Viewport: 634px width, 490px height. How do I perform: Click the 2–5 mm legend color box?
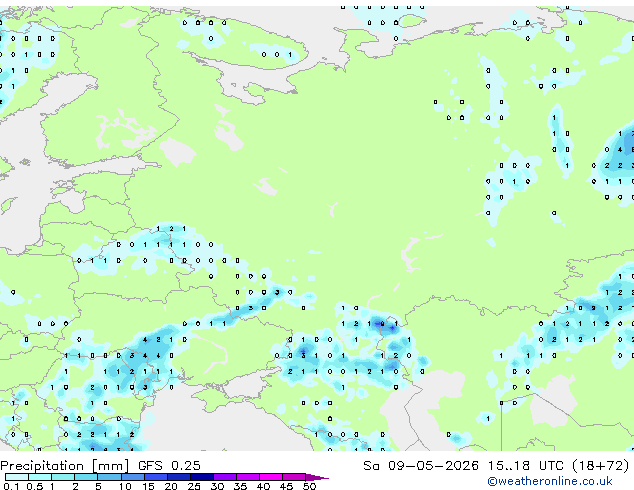point(86,477)
